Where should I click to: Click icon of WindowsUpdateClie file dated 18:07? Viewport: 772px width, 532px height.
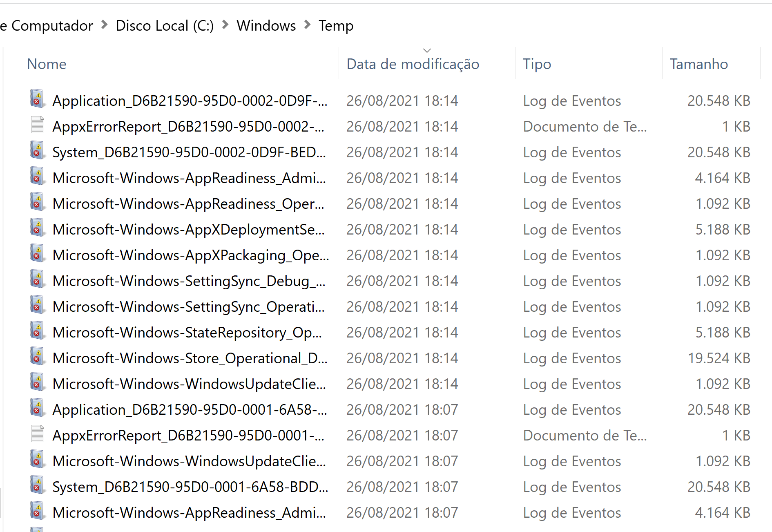38,459
